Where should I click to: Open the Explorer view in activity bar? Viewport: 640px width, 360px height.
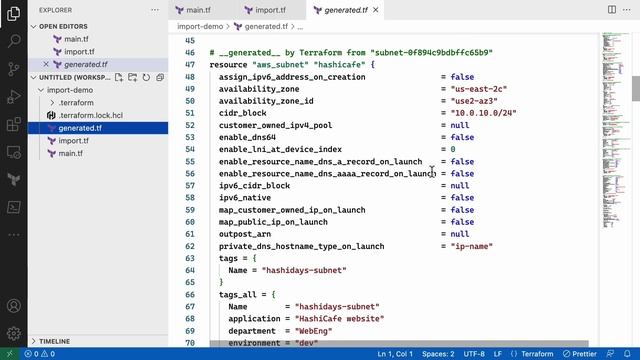[x=13, y=13]
